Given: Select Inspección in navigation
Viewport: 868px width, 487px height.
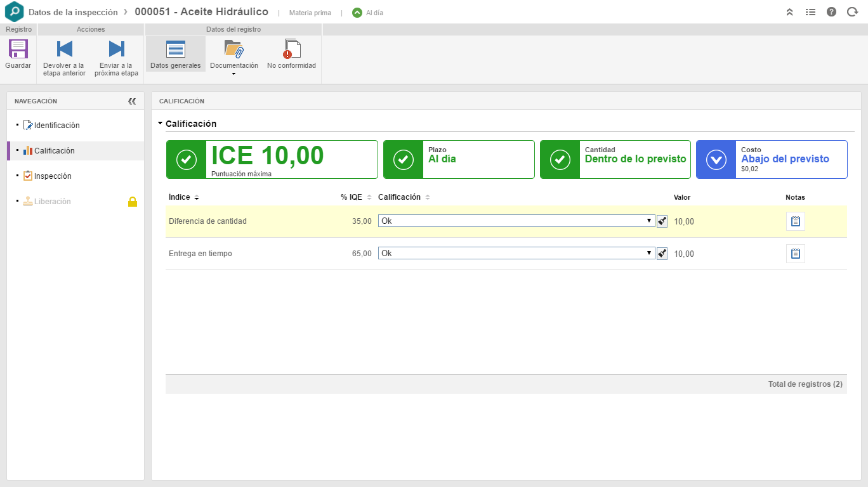Looking at the screenshot, I should coord(53,176).
